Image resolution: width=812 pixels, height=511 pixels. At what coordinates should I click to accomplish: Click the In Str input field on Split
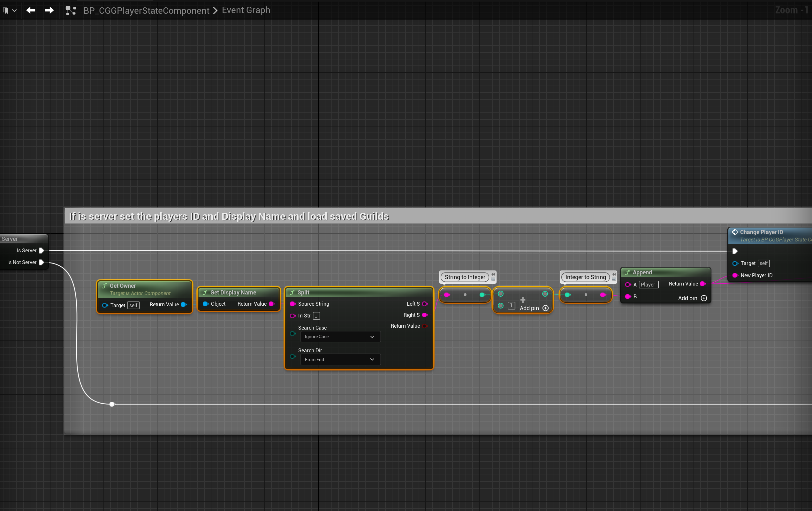[316, 316]
